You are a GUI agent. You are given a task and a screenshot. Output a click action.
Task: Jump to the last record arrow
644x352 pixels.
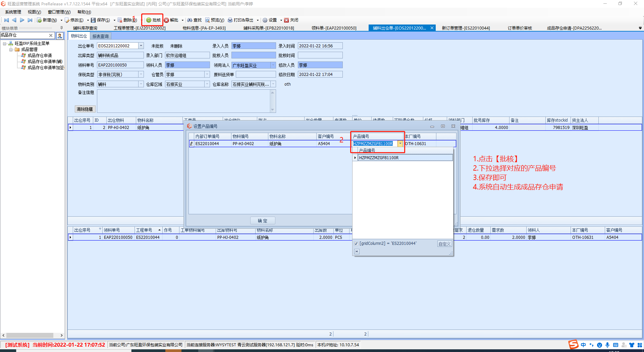click(30, 20)
